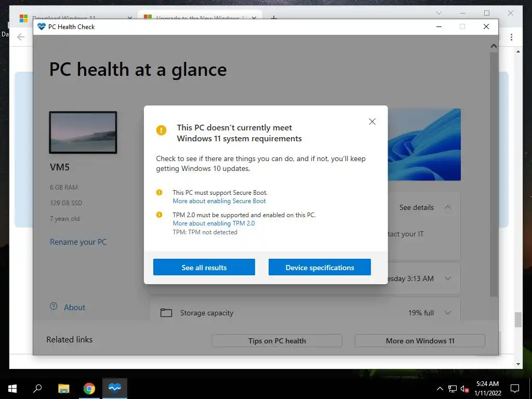Click the 19% full storage text
This screenshot has width=532, height=399.
coord(421,313)
